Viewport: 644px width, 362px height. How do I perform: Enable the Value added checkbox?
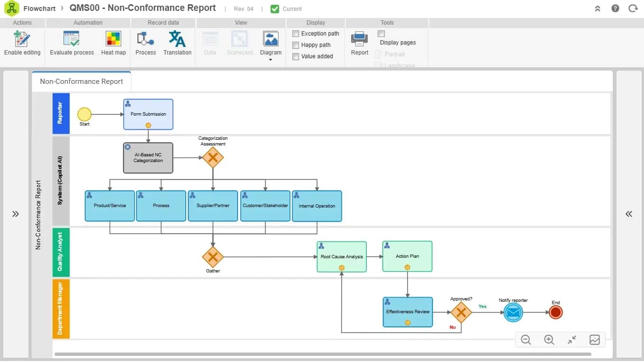pos(296,56)
